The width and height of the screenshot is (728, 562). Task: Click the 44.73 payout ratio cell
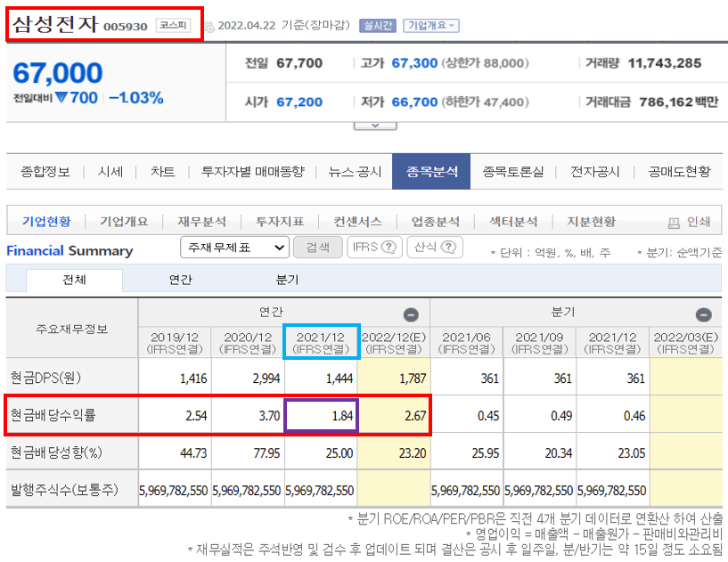pyautogui.click(x=175, y=452)
